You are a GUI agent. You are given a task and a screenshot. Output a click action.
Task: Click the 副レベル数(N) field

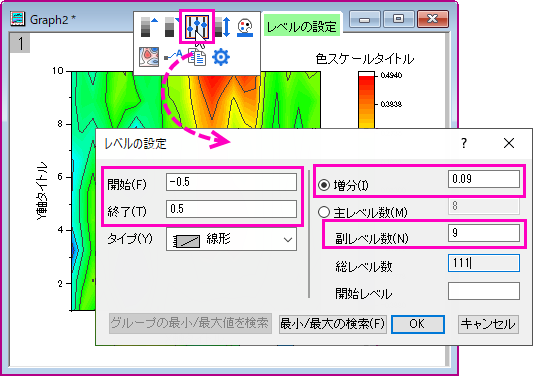click(484, 233)
